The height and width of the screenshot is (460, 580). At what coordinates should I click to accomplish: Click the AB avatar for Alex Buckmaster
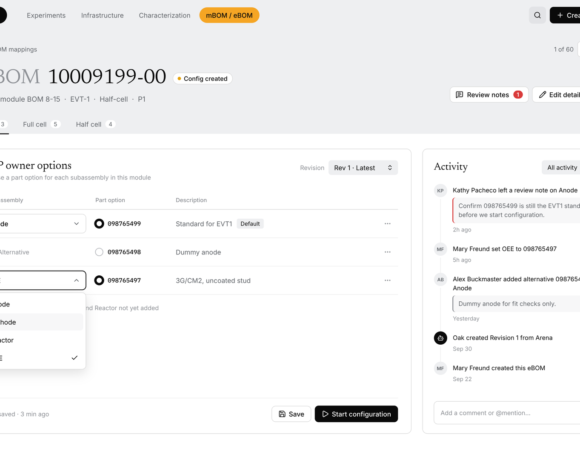click(440, 280)
